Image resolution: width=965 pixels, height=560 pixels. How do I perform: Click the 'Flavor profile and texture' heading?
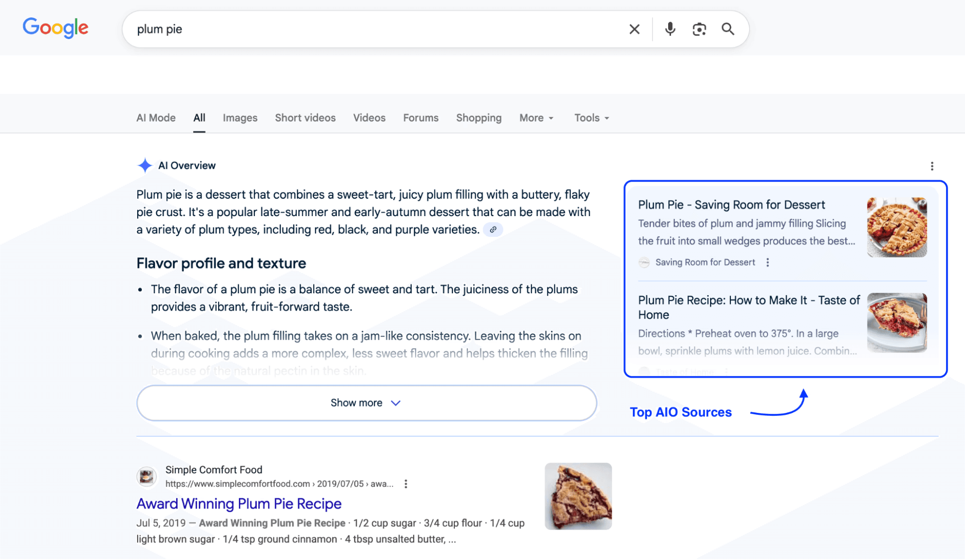click(x=221, y=263)
